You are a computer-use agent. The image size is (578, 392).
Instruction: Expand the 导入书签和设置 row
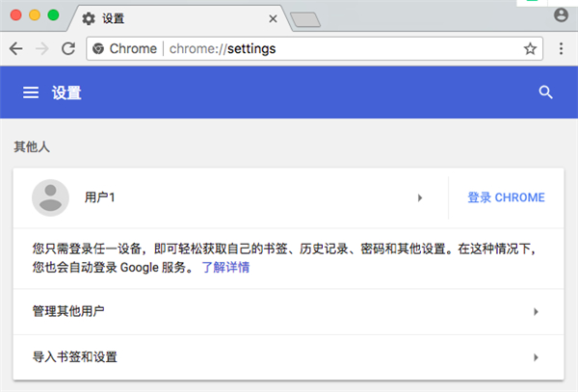(x=536, y=357)
